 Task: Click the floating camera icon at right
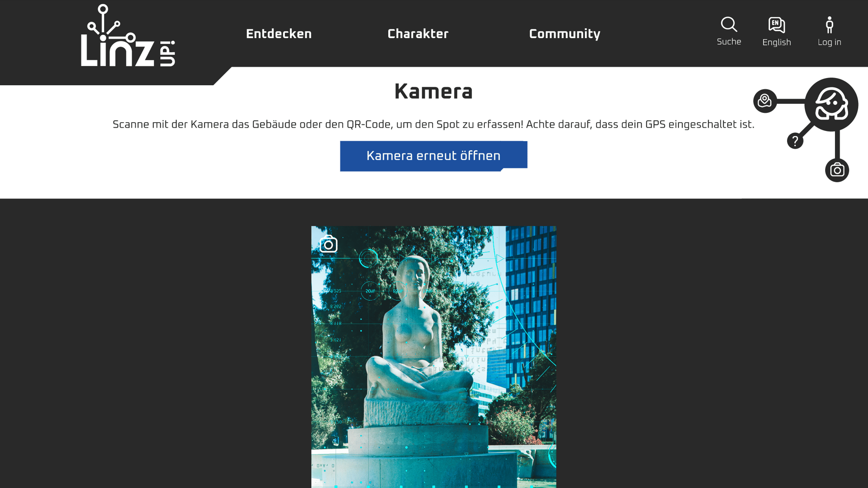[837, 170]
